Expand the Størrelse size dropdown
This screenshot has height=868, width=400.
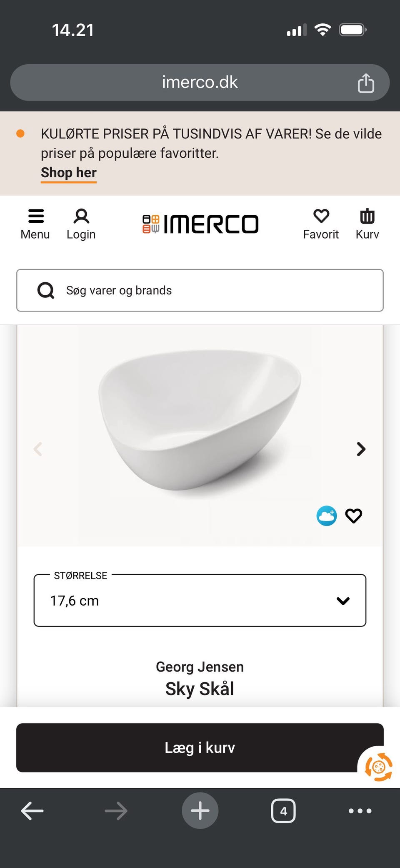[200, 601]
